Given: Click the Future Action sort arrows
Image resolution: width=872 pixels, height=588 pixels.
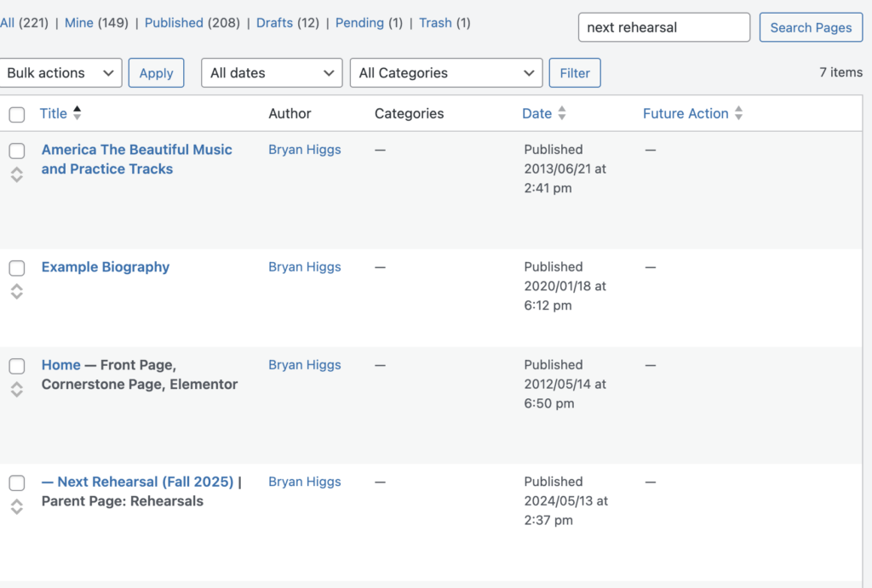Looking at the screenshot, I should (738, 113).
